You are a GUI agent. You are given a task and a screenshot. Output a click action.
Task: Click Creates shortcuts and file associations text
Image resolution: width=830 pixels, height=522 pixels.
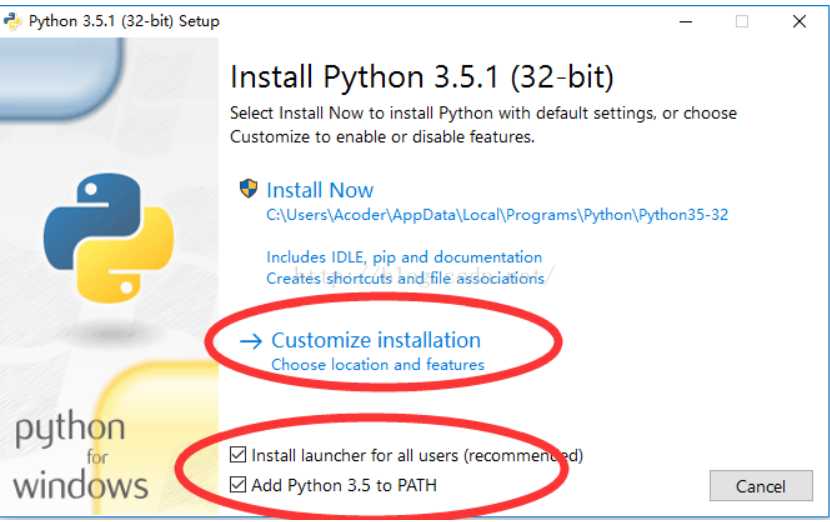point(405,278)
